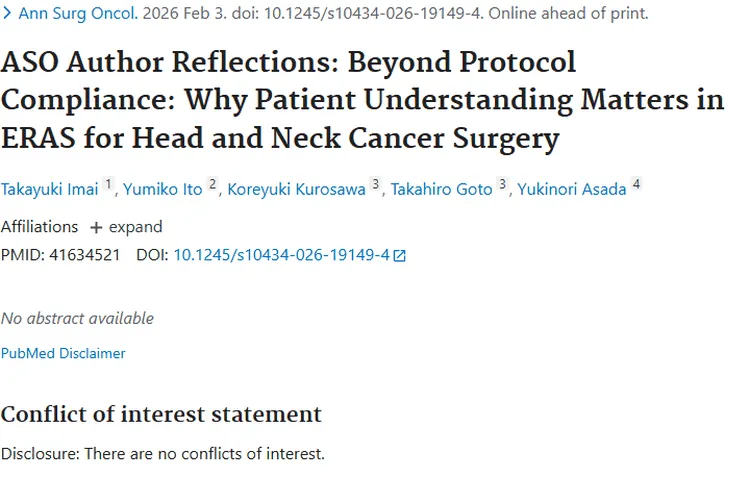Click affiliation superscript 2 after Ito

212,185
